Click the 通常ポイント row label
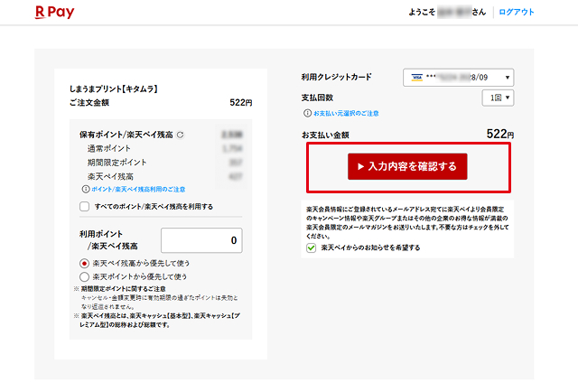 [x=109, y=149]
